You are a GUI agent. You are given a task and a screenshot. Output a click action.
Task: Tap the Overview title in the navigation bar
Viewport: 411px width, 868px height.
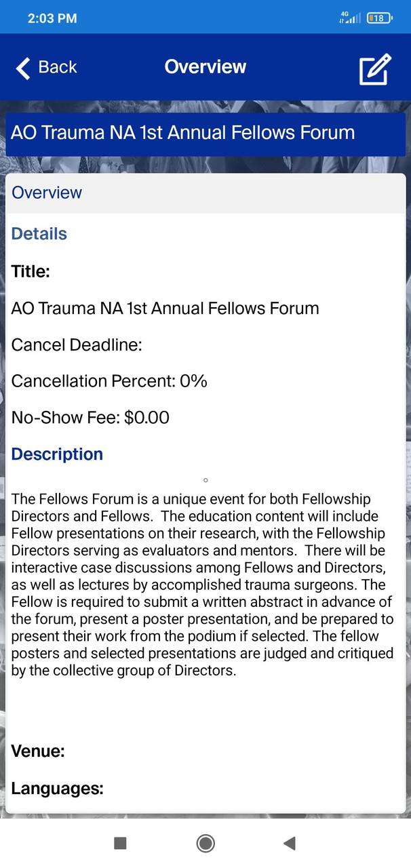pos(205,66)
